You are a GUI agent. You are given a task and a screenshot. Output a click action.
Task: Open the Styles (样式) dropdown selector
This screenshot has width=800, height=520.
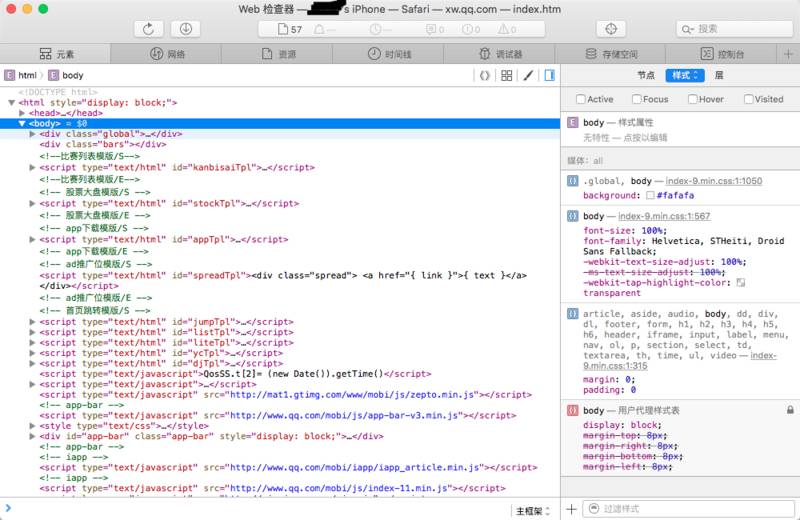(x=685, y=76)
